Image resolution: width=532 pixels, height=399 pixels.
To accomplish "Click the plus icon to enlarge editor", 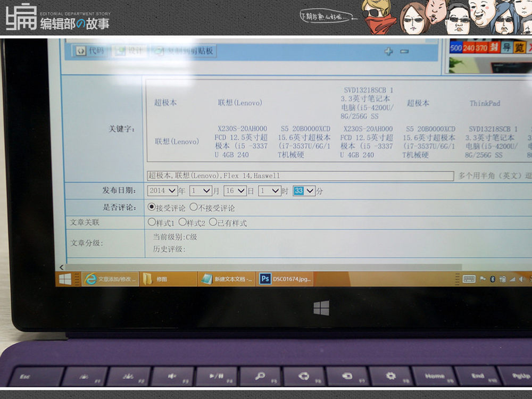I will pyautogui.click(x=388, y=51).
